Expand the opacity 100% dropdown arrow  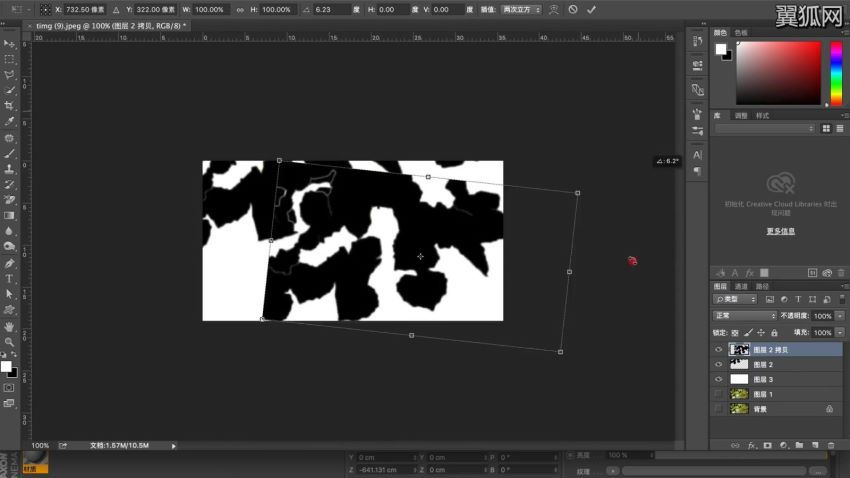(839, 316)
